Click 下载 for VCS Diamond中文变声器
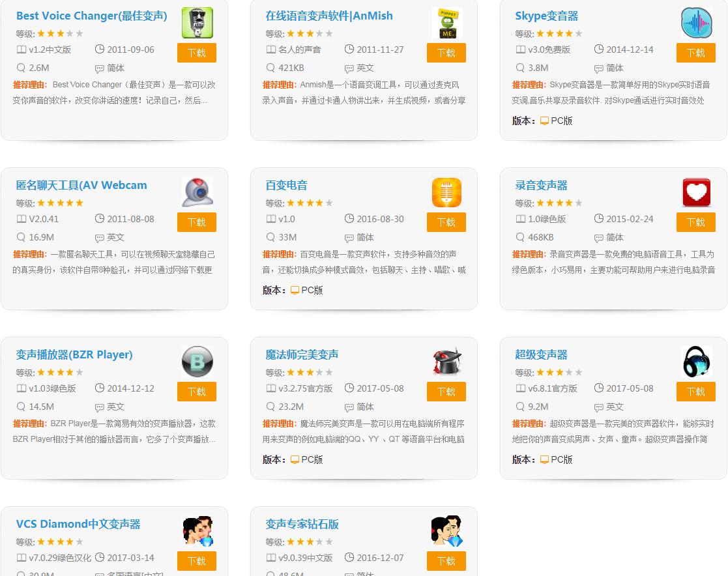 197,561
